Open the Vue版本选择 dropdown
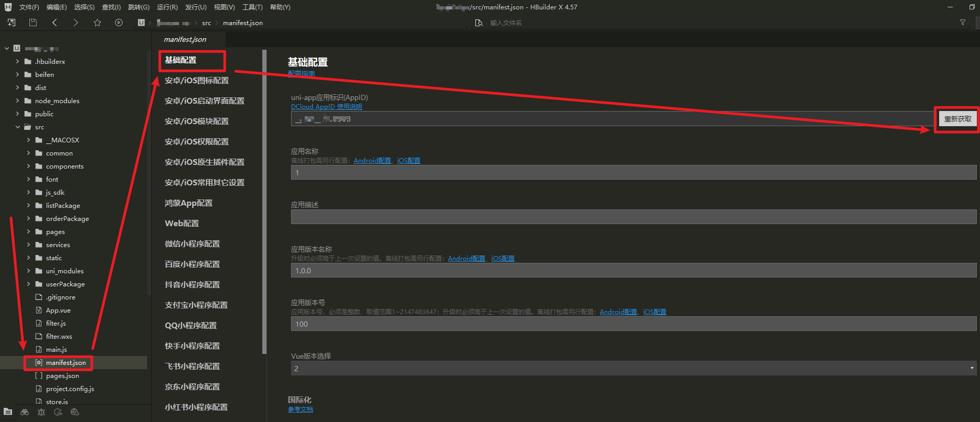Screen dimensions: 980x422 (x=633, y=368)
